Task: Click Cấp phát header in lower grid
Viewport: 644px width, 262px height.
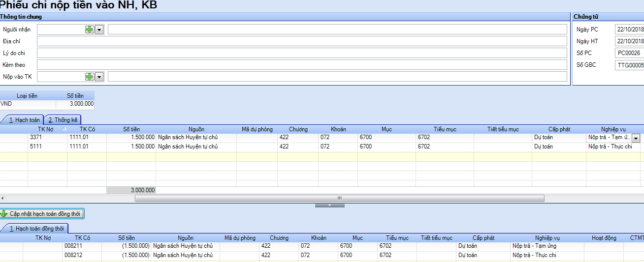Action: [483, 238]
